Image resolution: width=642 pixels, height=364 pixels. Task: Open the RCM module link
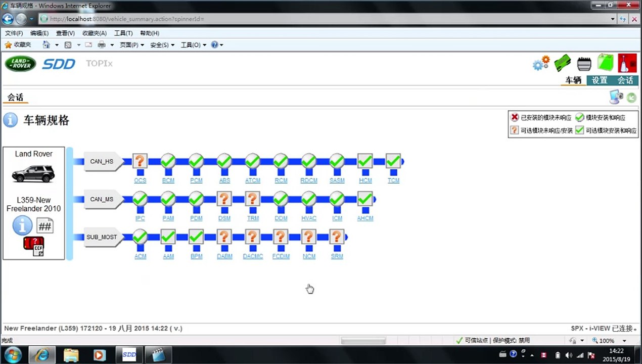[281, 180]
